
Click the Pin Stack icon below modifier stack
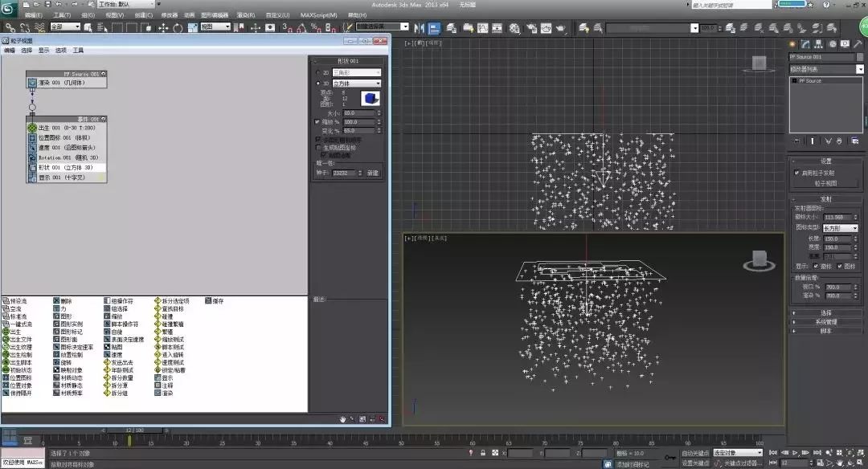coord(796,141)
